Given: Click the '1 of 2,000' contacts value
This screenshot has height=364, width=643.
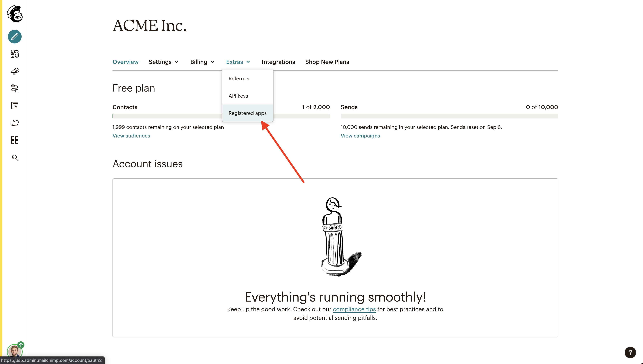Looking at the screenshot, I should [316, 107].
